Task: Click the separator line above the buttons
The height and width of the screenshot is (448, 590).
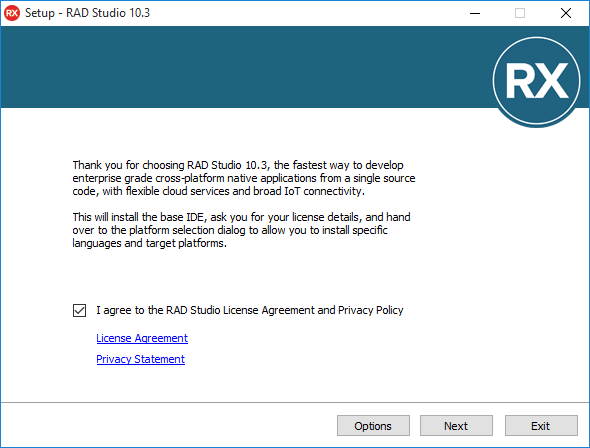Action: [x=295, y=402]
